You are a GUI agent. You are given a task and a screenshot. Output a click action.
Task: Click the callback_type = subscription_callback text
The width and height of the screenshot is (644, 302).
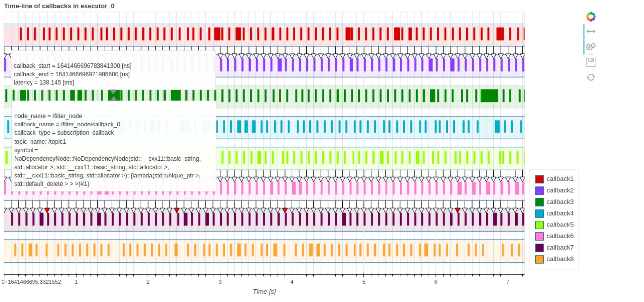pyautogui.click(x=64, y=133)
